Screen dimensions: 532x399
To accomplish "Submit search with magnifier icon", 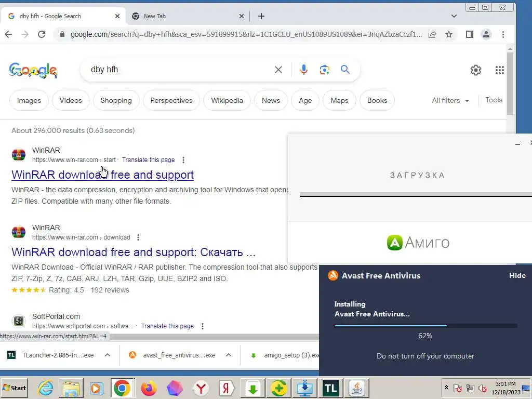I will coord(345,70).
